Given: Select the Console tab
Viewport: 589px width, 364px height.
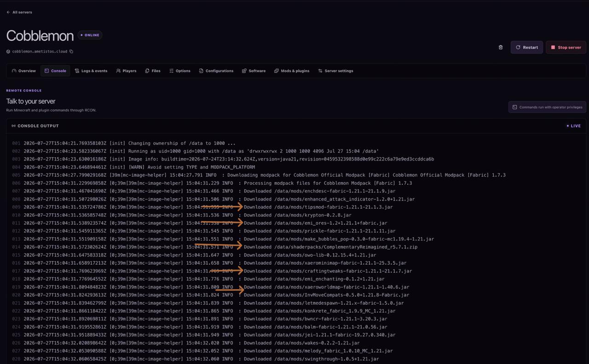Looking at the screenshot, I should click(55, 71).
